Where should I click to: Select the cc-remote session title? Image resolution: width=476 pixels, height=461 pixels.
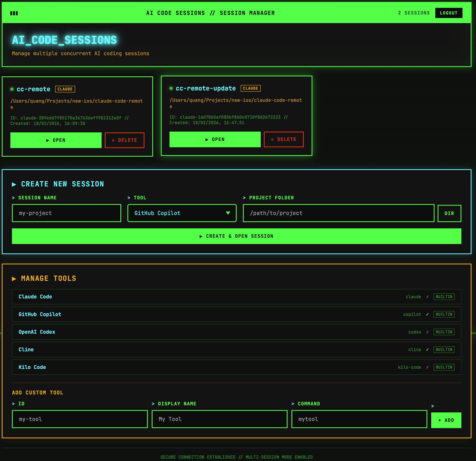[33, 89]
